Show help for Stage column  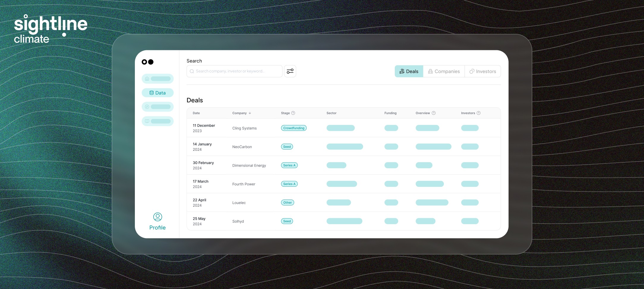point(293,113)
